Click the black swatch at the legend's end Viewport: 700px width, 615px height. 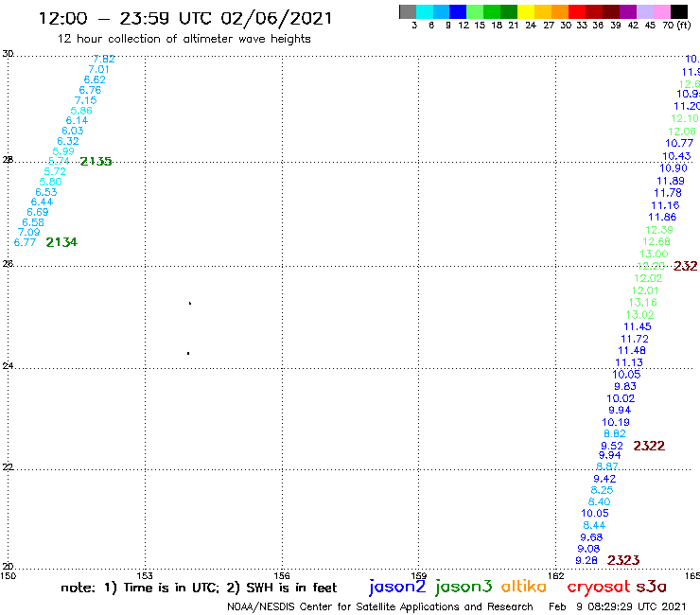pos(678,11)
